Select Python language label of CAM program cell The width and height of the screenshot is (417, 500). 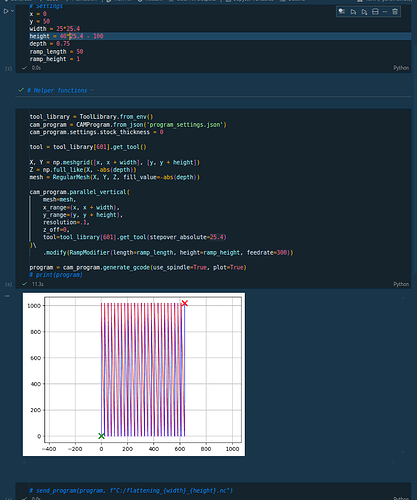tap(401, 284)
